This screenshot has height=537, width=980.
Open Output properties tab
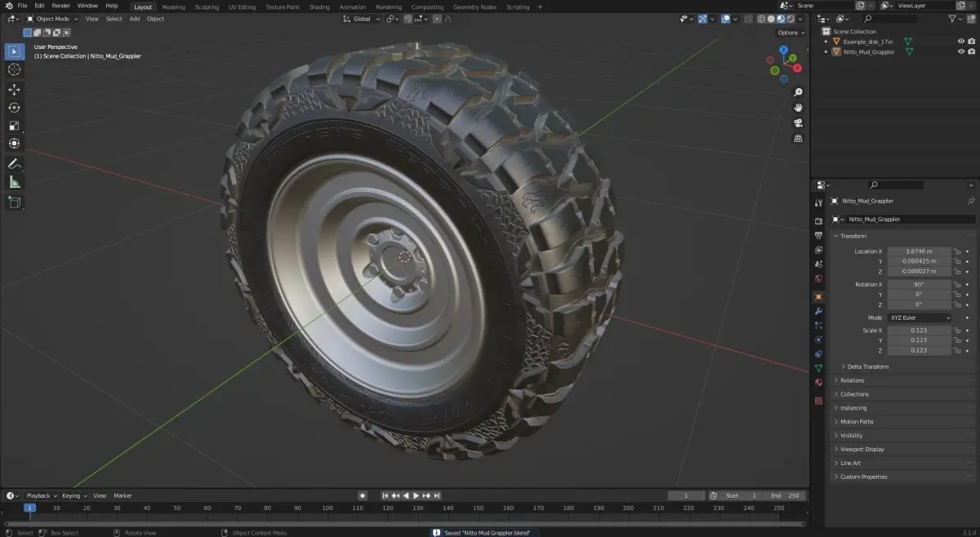tap(818, 236)
